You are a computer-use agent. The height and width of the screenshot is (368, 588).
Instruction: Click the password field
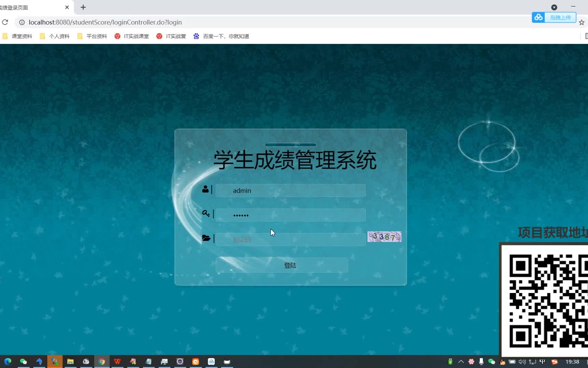[291, 215]
